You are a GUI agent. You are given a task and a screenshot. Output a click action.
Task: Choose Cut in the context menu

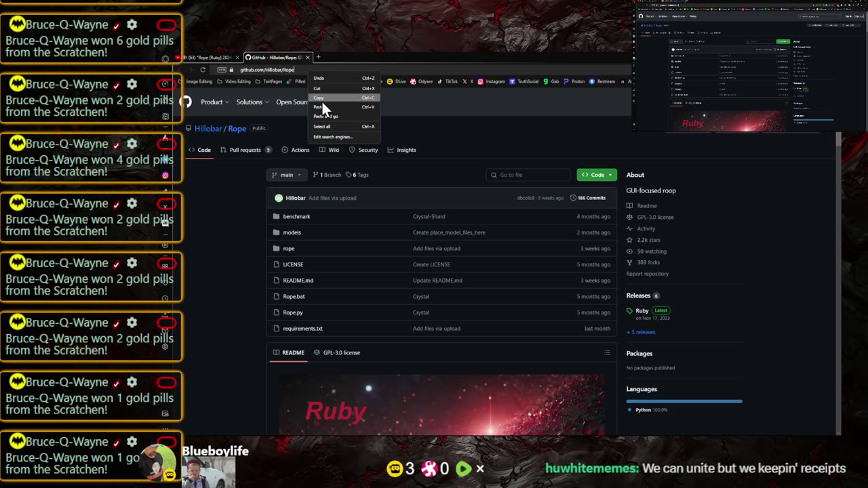[344, 88]
